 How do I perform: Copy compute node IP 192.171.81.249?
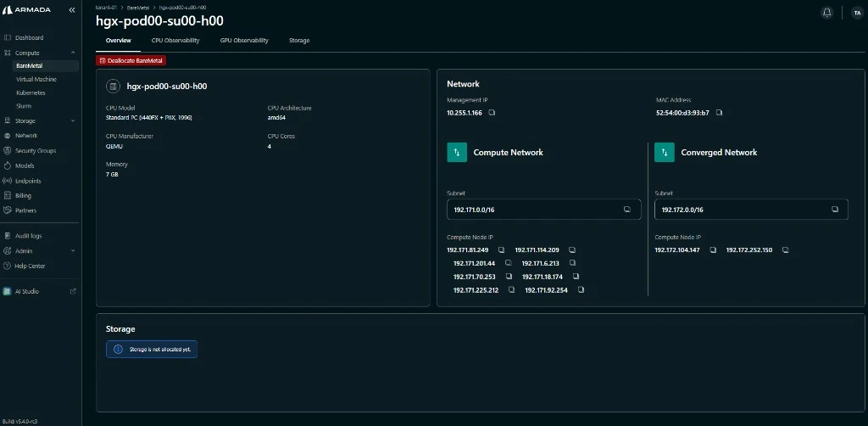pos(501,249)
